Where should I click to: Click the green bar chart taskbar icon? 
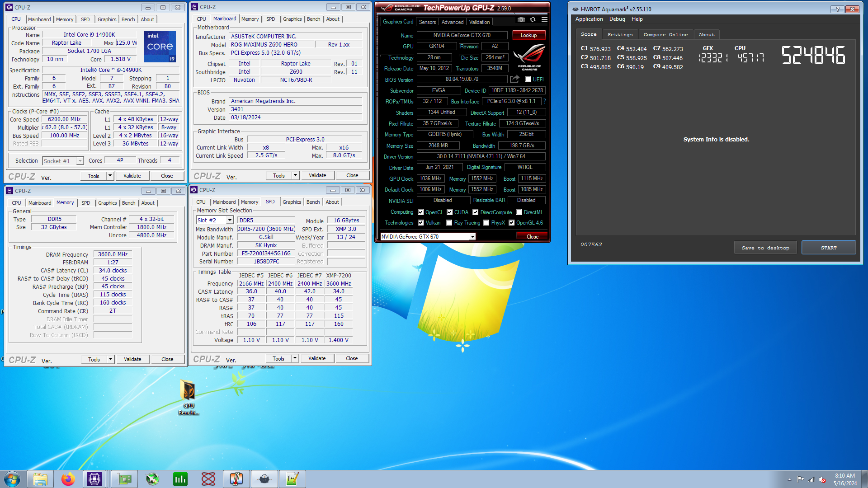click(180, 479)
